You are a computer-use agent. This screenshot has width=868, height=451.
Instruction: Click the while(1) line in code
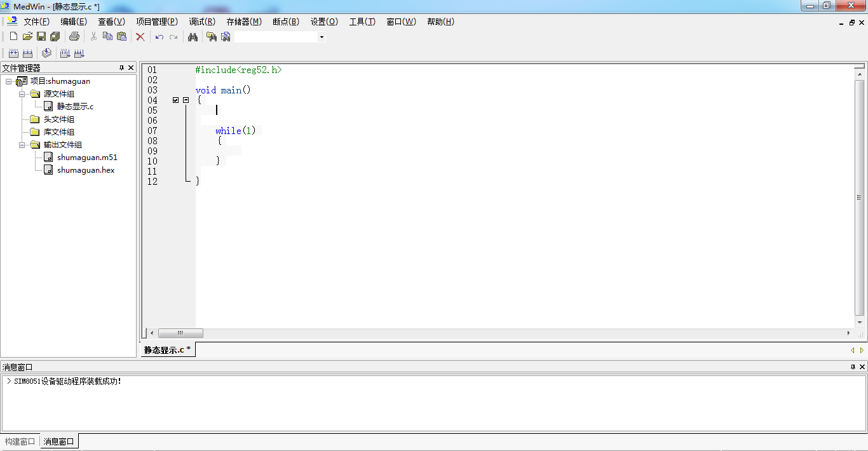[x=235, y=131]
